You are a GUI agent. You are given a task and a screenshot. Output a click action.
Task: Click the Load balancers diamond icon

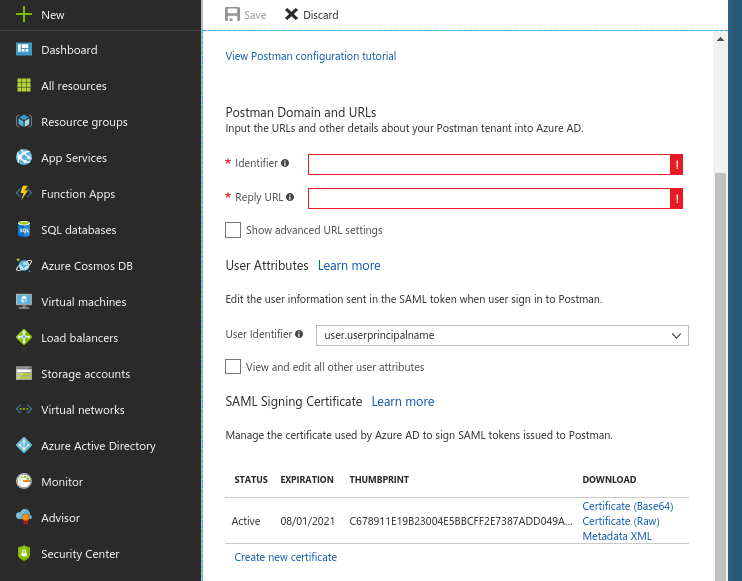point(24,337)
